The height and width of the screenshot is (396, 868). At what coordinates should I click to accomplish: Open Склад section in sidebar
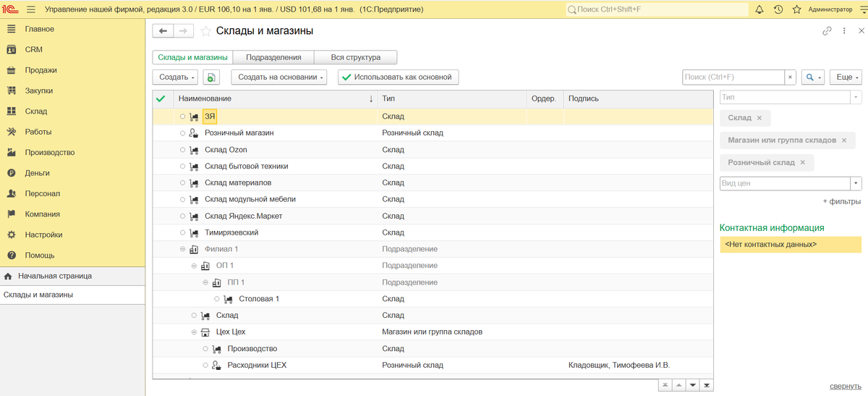(72, 111)
